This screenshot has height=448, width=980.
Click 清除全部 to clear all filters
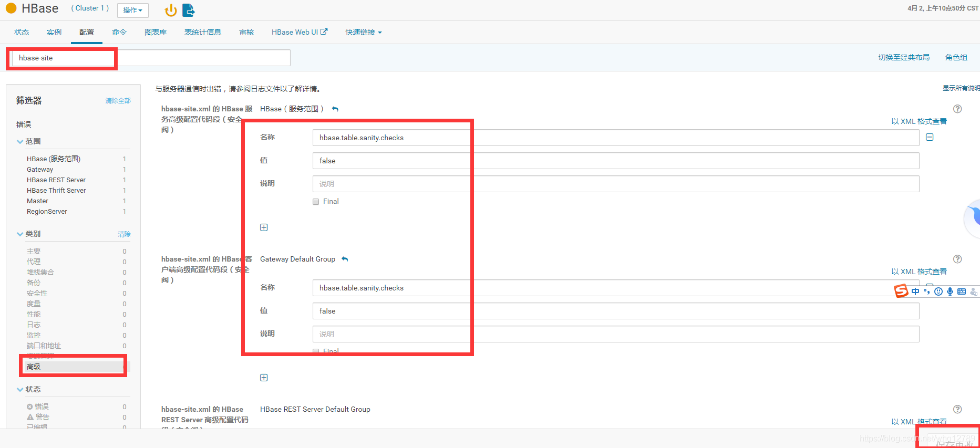(118, 100)
